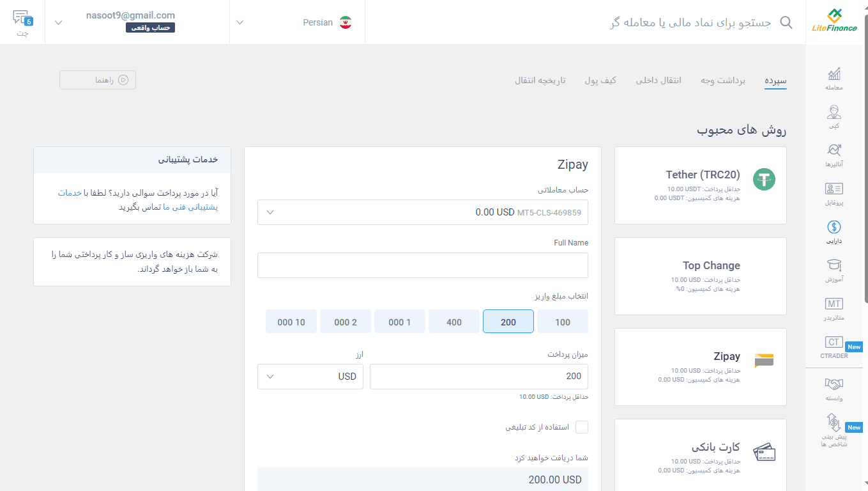The height and width of the screenshot is (491, 868).
Task: Switch to the سپرده deposit tab
Action: (x=775, y=81)
